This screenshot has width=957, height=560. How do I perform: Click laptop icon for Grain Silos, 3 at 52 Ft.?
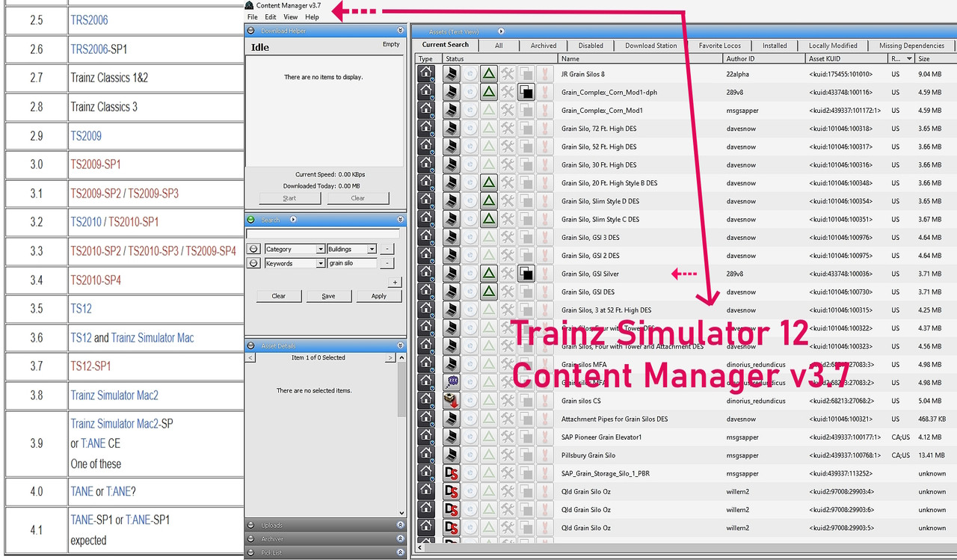[451, 310]
